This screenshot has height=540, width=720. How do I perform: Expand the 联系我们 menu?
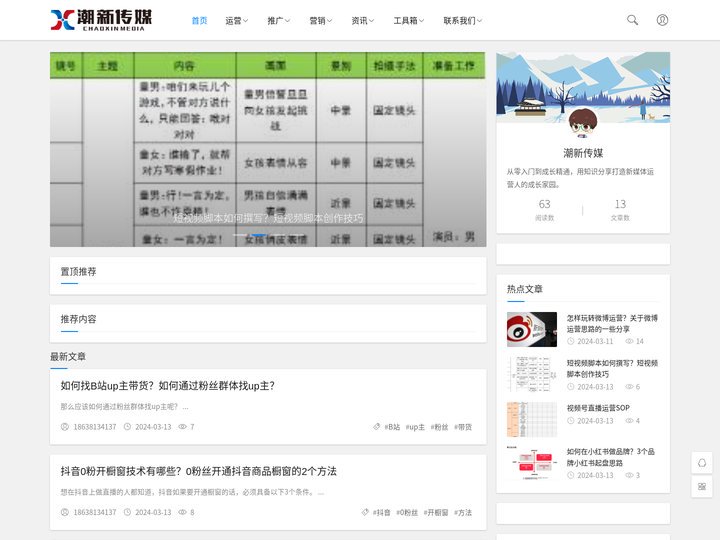coord(462,20)
